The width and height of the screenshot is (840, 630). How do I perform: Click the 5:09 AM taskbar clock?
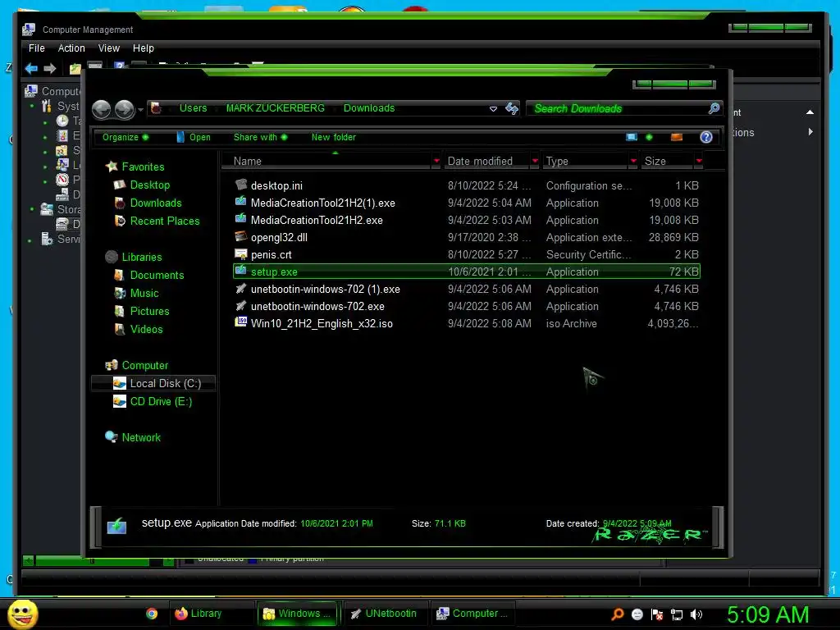(x=767, y=614)
